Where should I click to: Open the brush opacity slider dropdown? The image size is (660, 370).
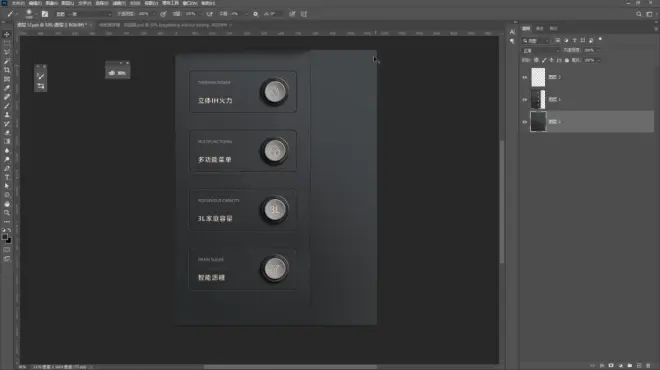pyautogui.click(x=153, y=14)
